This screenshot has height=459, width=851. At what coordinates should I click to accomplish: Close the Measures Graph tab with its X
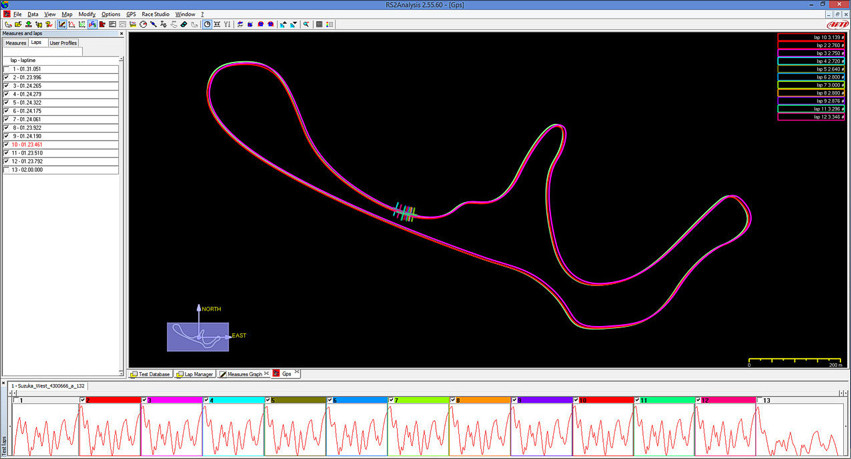pos(266,373)
